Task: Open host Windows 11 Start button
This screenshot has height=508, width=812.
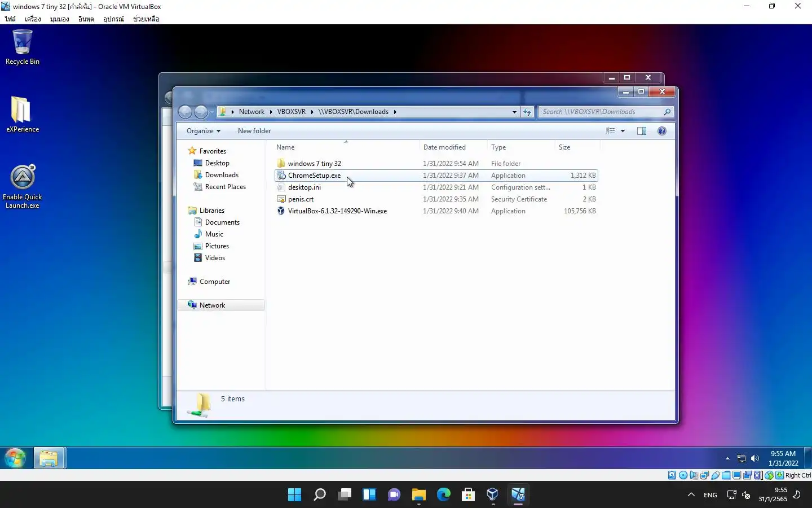Action: click(x=294, y=495)
